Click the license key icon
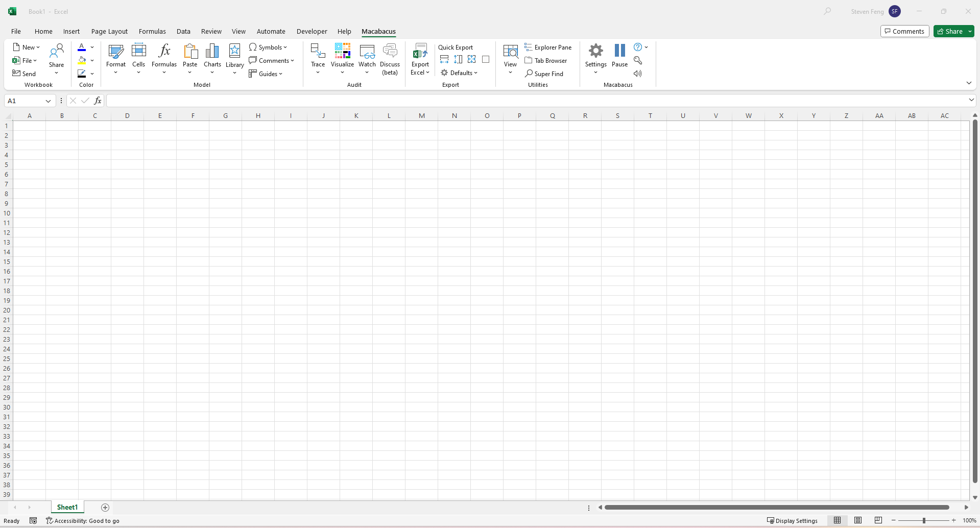 click(x=638, y=60)
